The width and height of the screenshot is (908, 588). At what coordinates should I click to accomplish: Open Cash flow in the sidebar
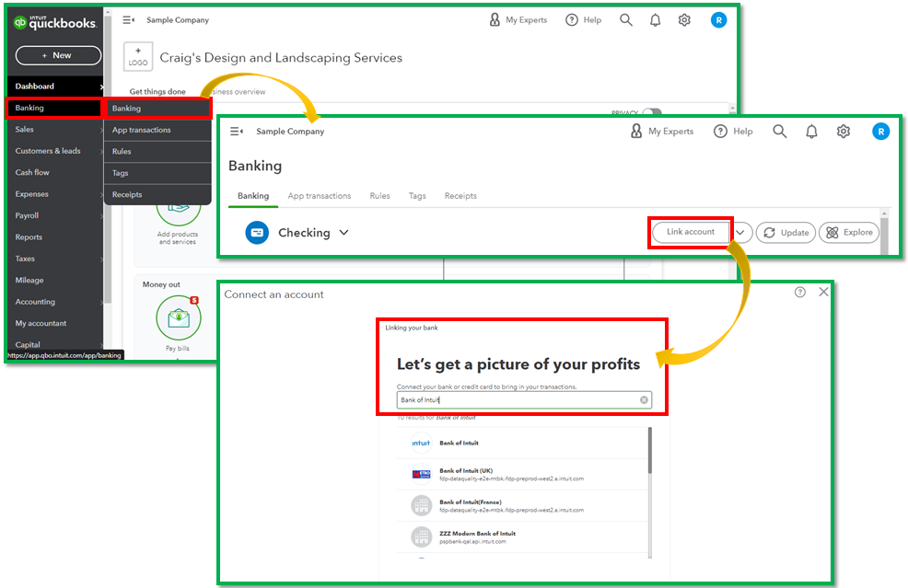click(55, 172)
